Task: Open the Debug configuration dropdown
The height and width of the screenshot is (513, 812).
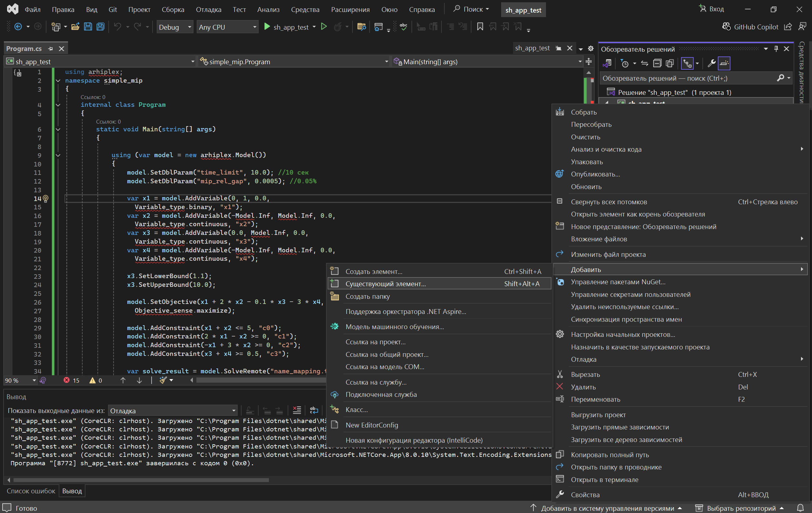Action: click(175, 27)
